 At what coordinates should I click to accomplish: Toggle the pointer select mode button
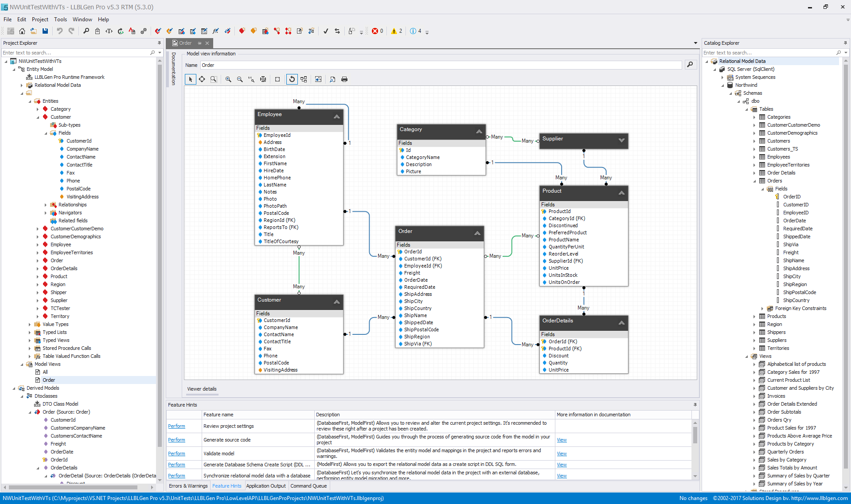(191, 79)
